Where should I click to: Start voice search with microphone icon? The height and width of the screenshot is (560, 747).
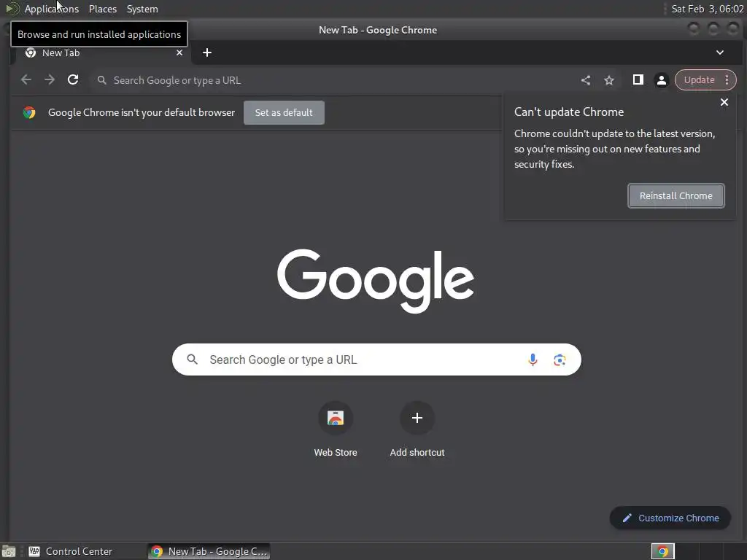point(533,359)
